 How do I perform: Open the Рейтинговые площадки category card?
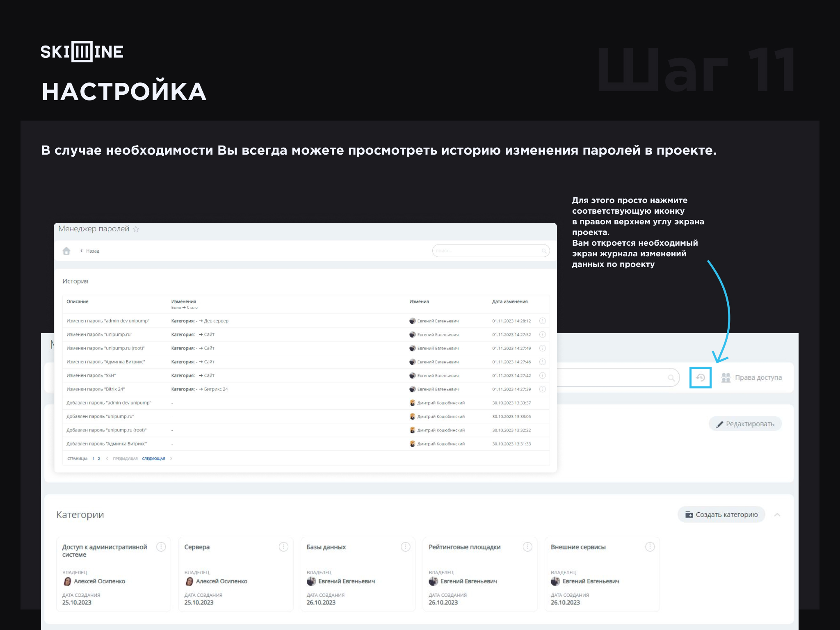pyautogui.click(x=480, y=574)
